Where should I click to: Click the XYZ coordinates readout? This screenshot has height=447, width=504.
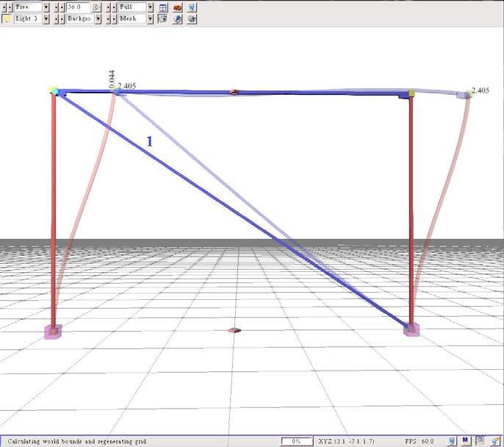pos(347,441)
